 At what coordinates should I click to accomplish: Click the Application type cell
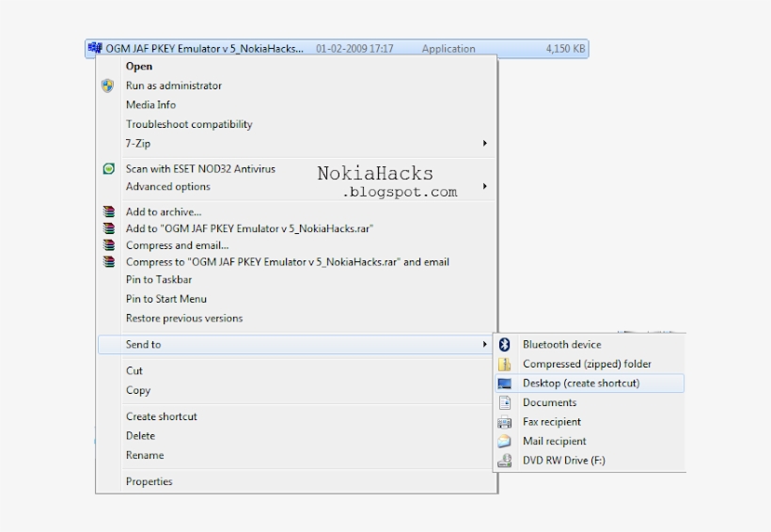coord(448,48)
